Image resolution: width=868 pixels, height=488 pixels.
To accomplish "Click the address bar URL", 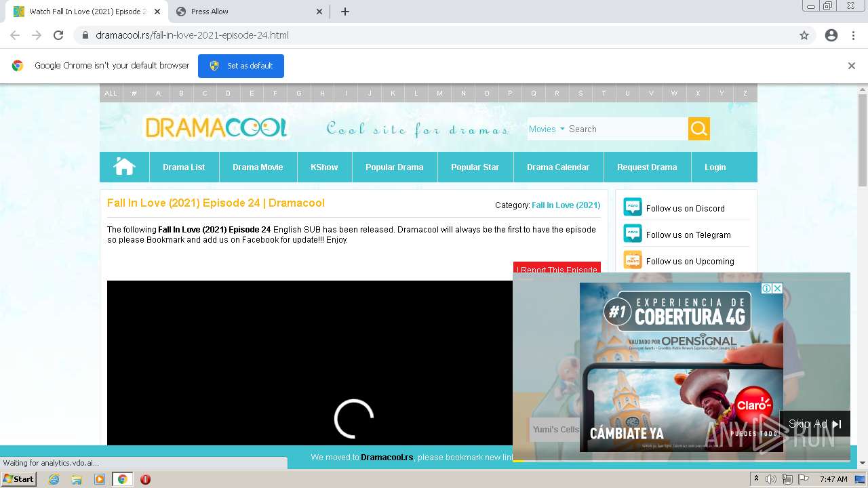I will point(192,35).
